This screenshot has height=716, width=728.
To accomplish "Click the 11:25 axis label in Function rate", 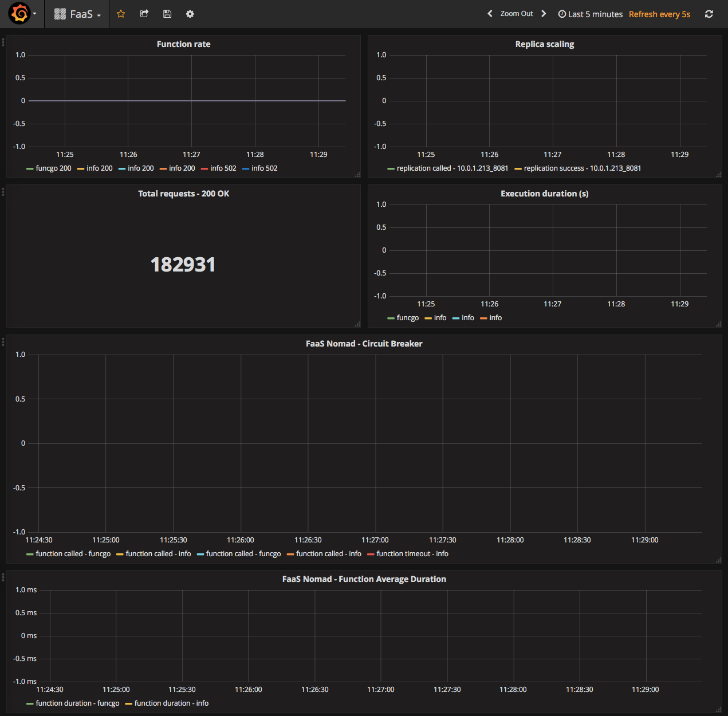I will tap(65, 155).
